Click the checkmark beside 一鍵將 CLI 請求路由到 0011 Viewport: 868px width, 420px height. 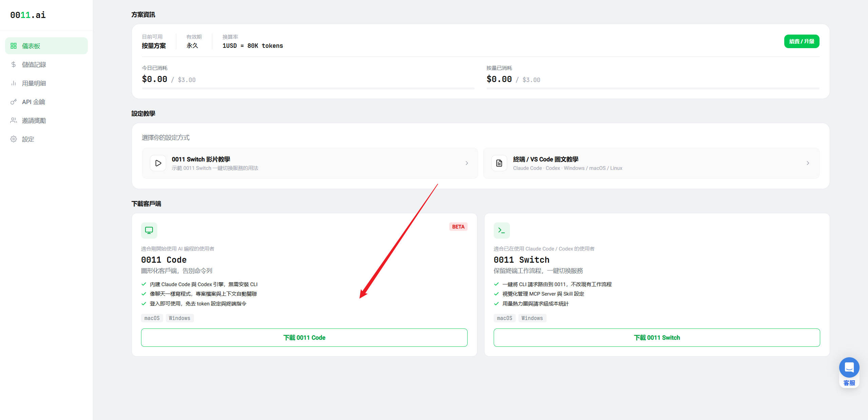coord(496,284)
